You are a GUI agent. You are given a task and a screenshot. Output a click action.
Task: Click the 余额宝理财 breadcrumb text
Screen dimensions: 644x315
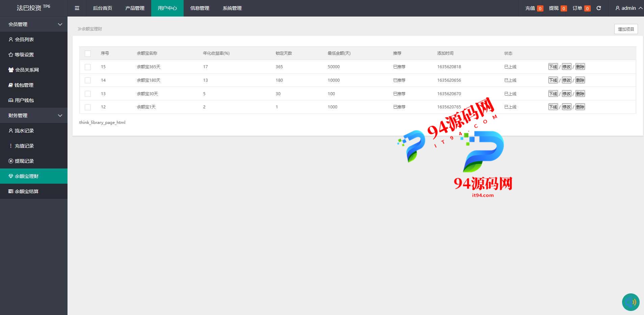pos(91,29)
